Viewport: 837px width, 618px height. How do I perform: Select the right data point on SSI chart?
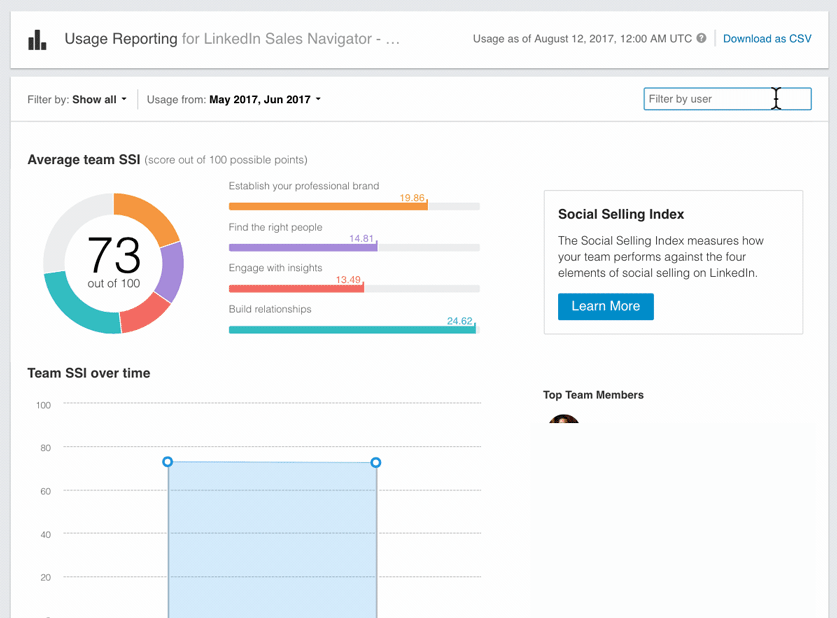376,463
